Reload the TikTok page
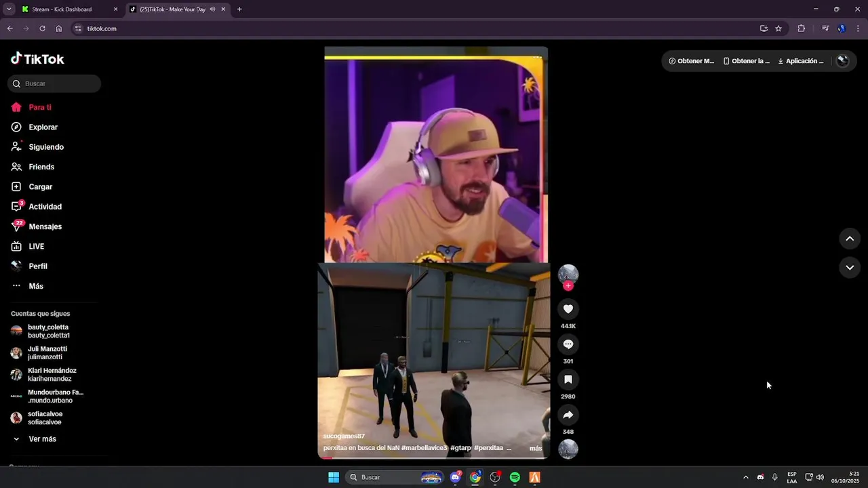868x488 pixels. click(x=42, y=28)
